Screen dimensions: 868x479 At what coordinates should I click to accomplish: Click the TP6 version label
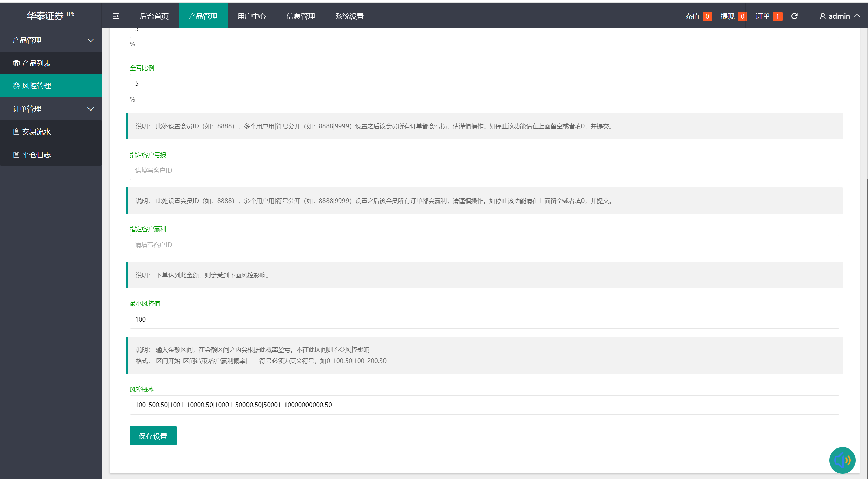click(70, 14)
